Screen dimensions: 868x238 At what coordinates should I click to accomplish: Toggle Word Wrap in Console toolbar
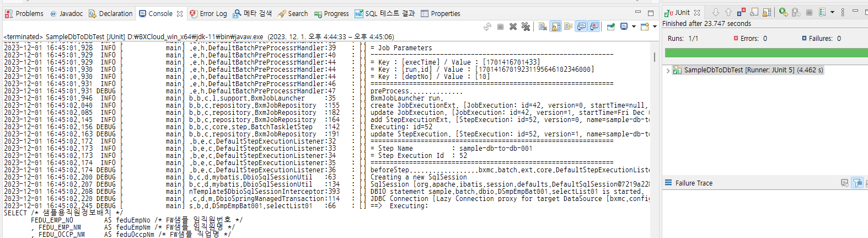click(568, 27)
